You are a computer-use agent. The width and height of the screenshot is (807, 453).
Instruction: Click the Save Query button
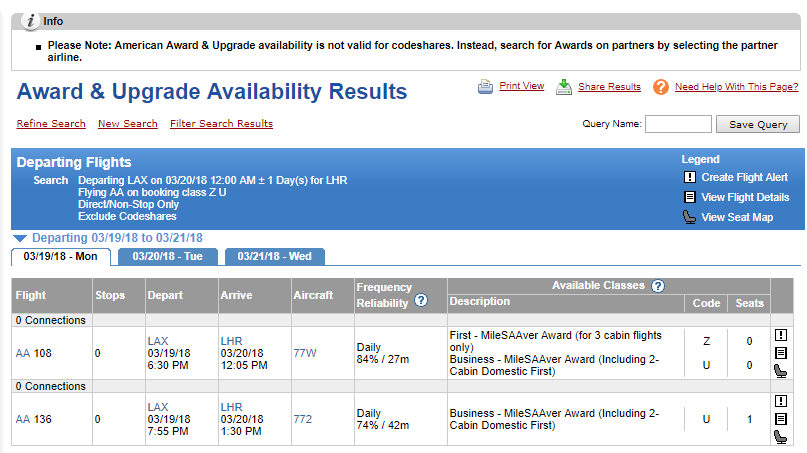[758, 124]
